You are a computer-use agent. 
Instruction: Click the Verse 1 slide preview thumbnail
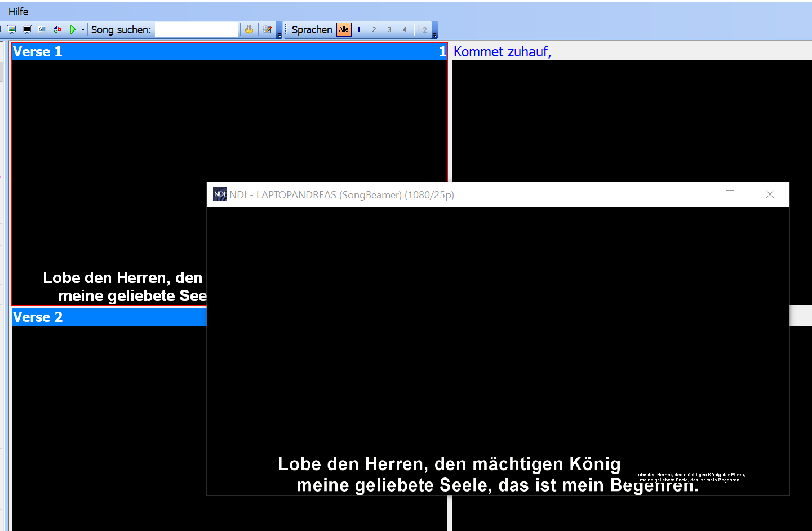coord(229,182)
